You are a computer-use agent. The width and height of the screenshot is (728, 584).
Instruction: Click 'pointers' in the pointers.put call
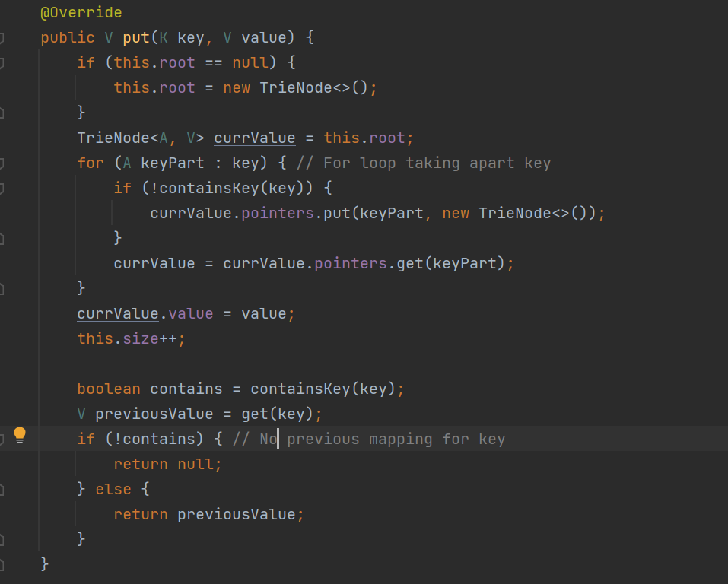coord(278,213)
